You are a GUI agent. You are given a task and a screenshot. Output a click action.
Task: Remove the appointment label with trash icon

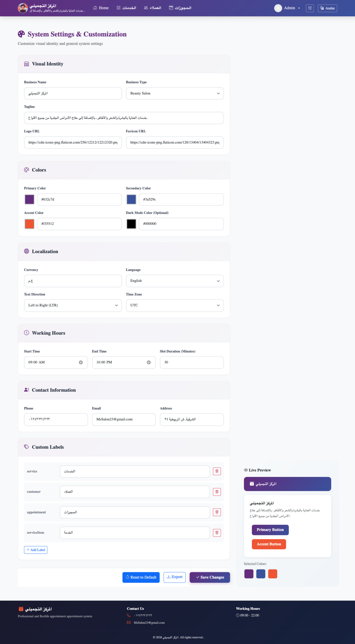(217, 512)
